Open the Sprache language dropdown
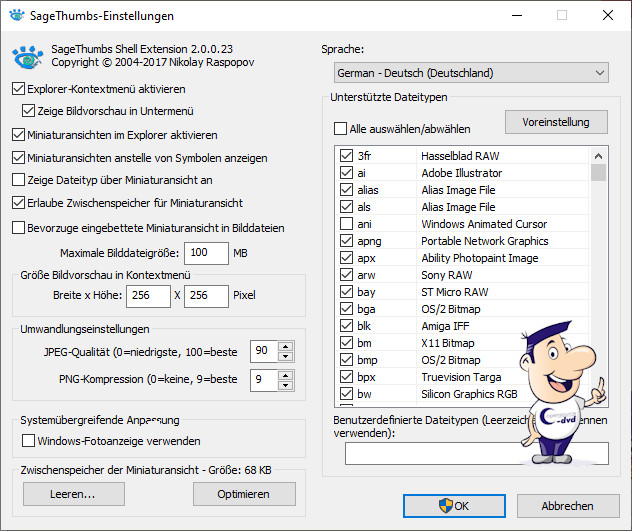Image resolution: width=632 pixels, height=531 pixels. coord(471,73)
